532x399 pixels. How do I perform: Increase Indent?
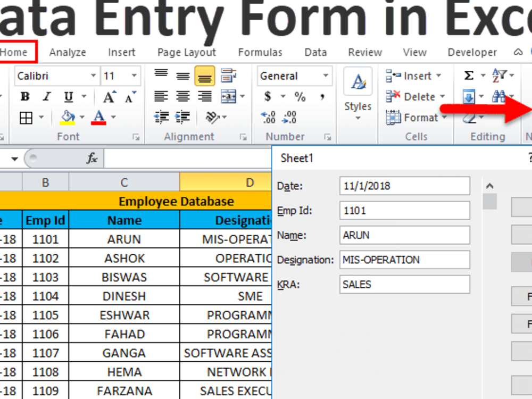tap(183, 118)
